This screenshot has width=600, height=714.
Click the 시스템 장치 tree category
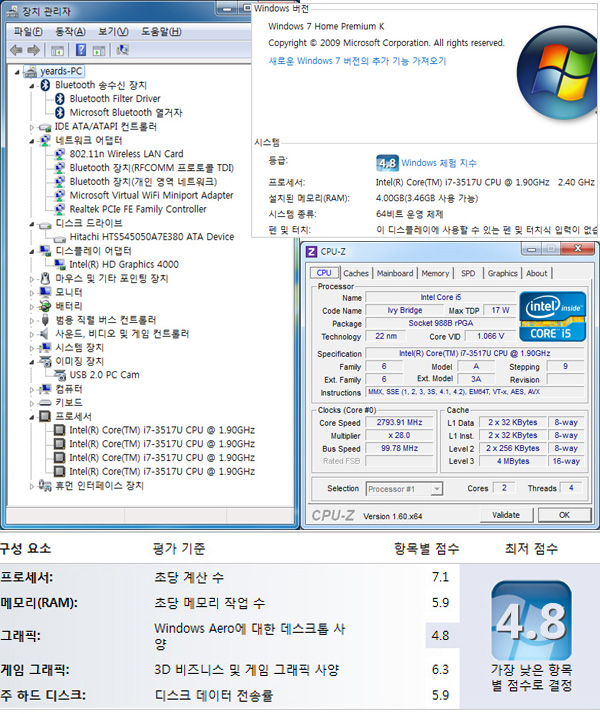pyautogui.click(x=79, y=347)
